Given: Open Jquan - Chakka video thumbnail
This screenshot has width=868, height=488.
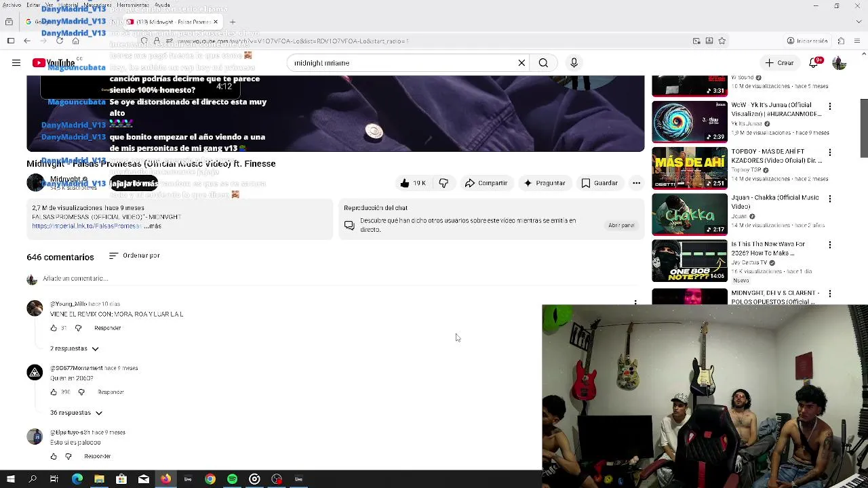Looking at the screenshot, I should 690,214.
